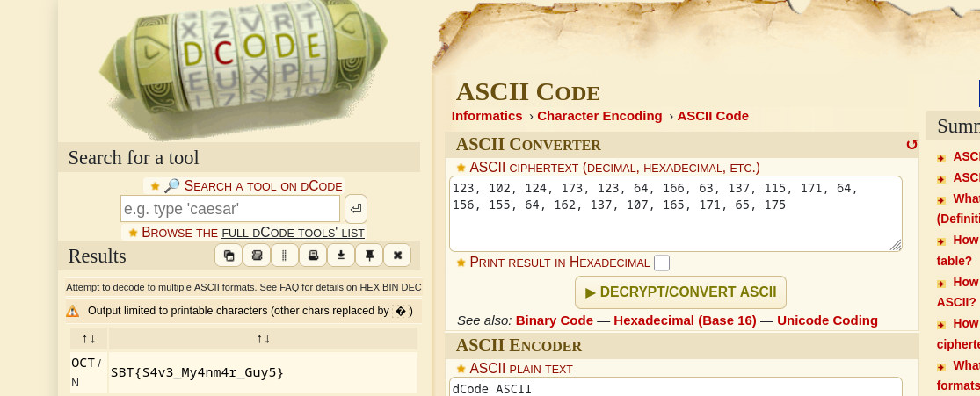Image resolution: width=980 pixels, height=396 pixels.
Task: Open the Unicode Coding link
Action: point(827,320)
